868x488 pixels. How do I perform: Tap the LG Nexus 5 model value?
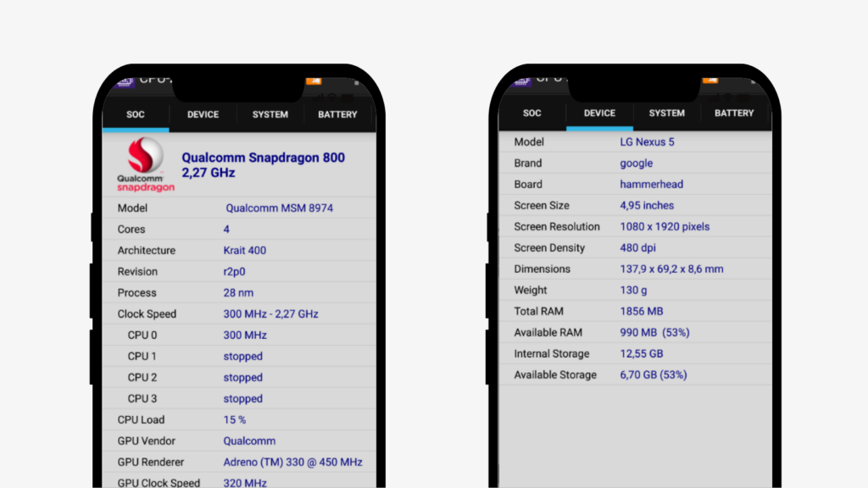647,142
